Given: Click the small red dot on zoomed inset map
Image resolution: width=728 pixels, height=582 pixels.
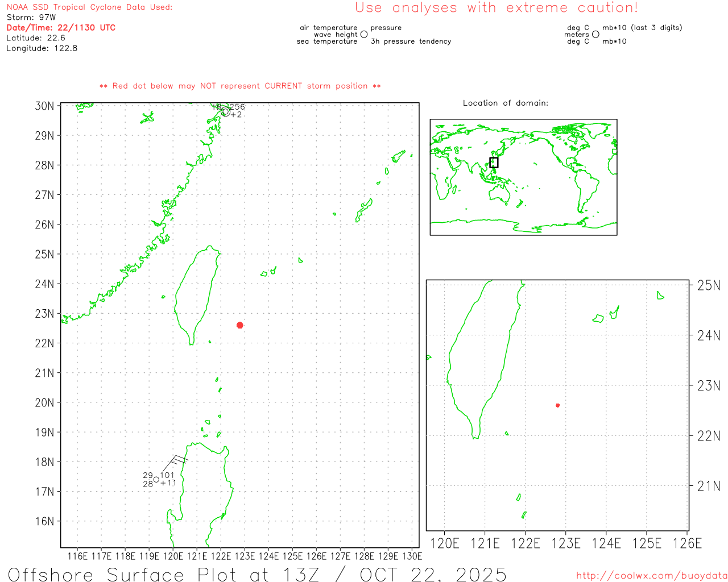Looking at the screenshot, I should click(x=557, y=405).
